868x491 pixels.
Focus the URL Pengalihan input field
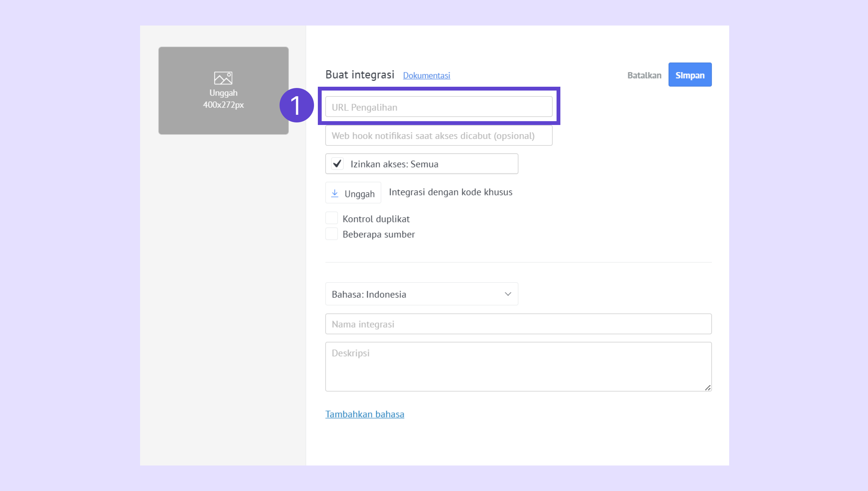(x=438, y=107)
